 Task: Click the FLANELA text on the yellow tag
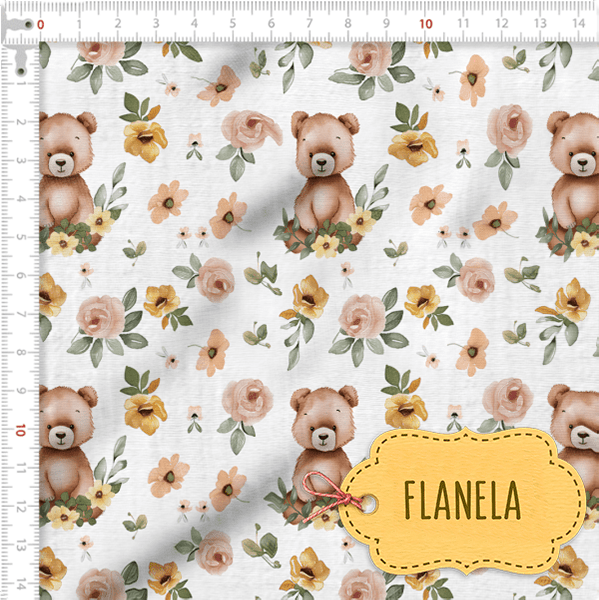pos(462,501)
